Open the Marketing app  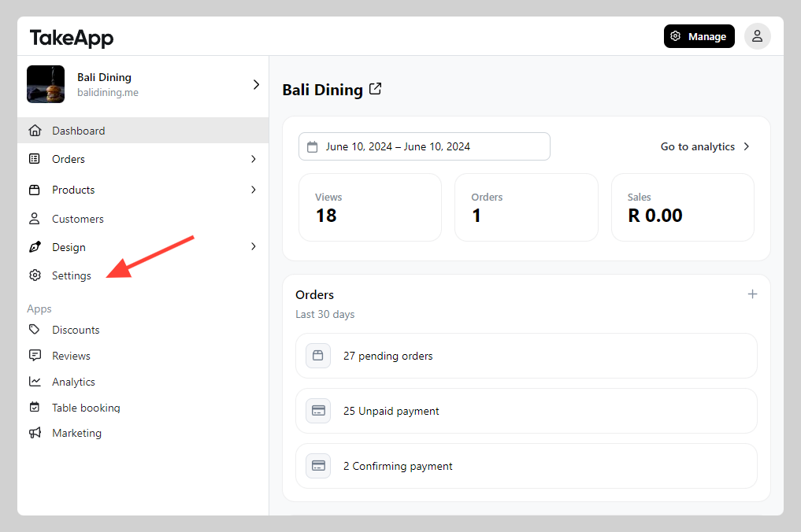pos(76,433)
